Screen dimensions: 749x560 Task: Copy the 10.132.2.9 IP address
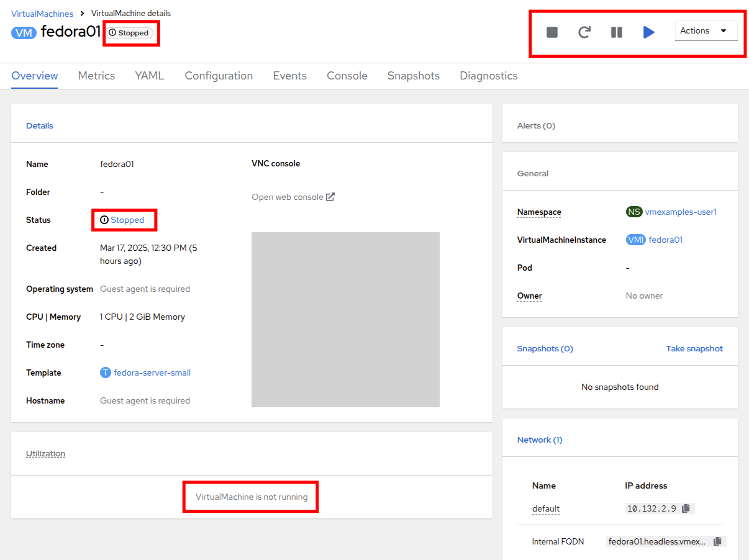(x=686, y=508)
